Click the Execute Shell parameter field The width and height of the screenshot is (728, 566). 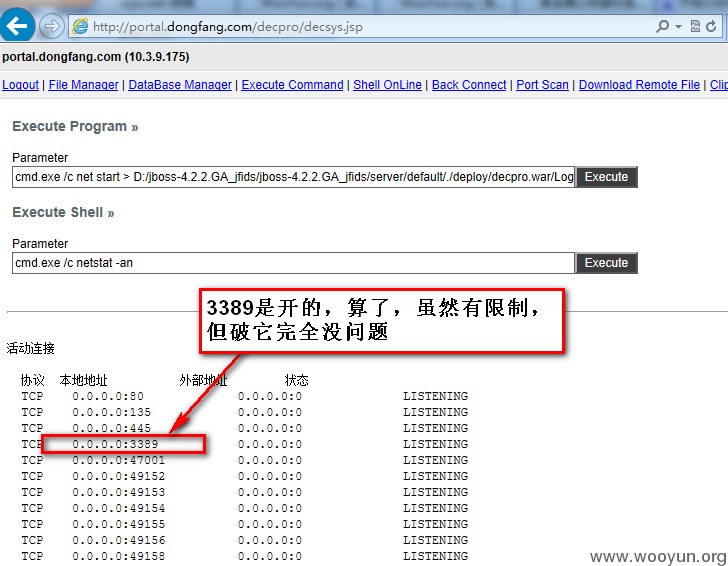click(293, 263)
